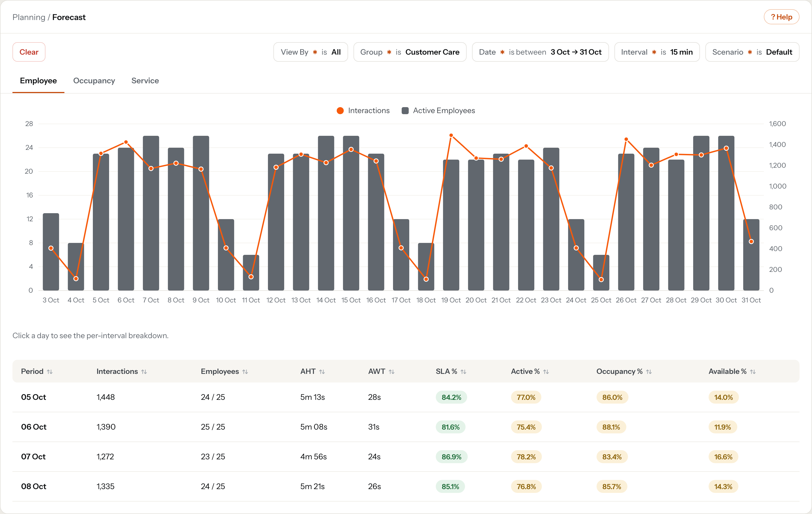812x514 pixels.
Task: Click the 25 Oct bar
Action: point(601,272)
